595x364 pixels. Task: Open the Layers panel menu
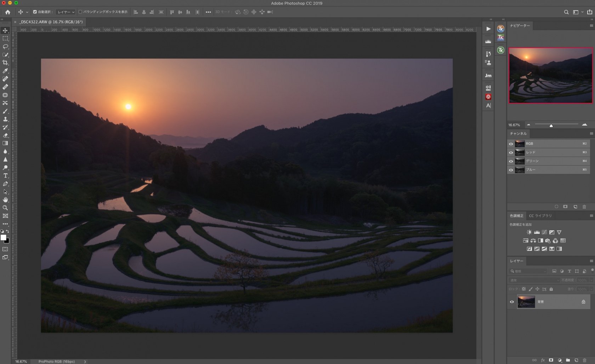591,261
